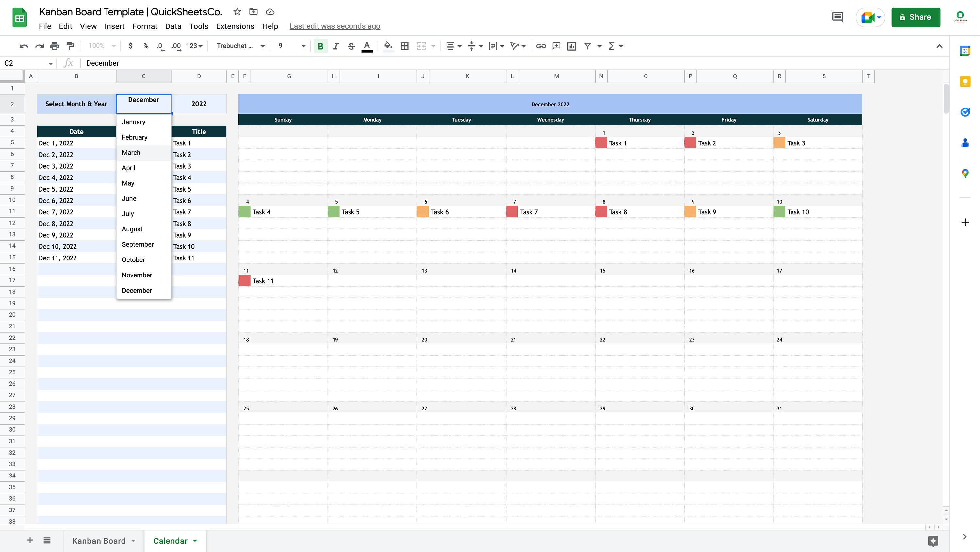This screenshot has height=552, width=980.
Task: Format selected cell as currency
Action: [x=130, y=46]
